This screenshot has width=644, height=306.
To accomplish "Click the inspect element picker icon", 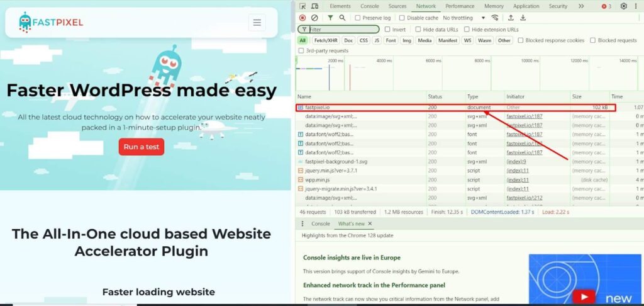I will [303, 6].
